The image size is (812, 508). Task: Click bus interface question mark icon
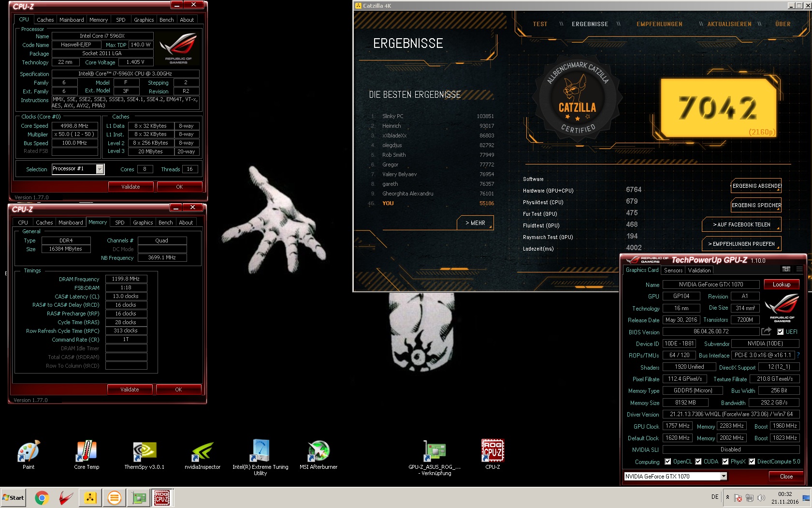click(798, 355)
